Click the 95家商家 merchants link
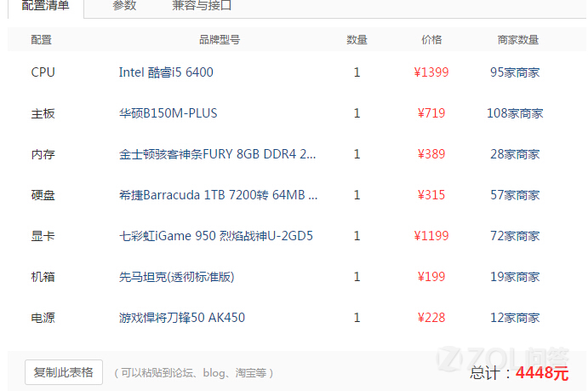Screen dimensions: 588x391 (x=515, y=72)
